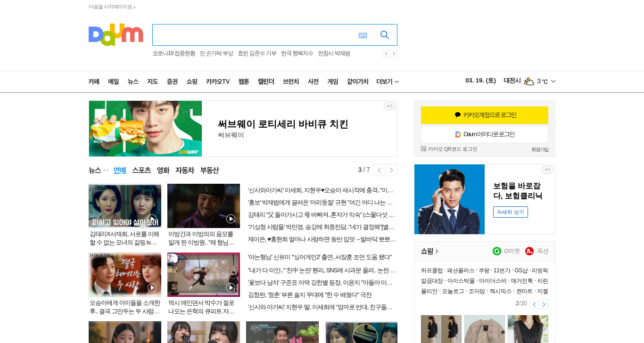
Task: Switch to the 뉴스 content tab
Action: coord(95,170)
